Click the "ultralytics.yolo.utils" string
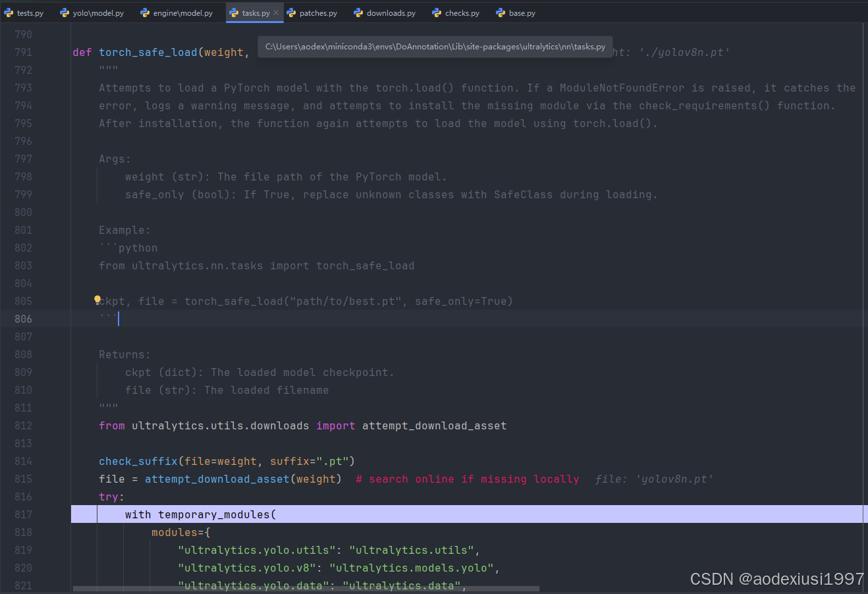Image resolution: width=868 pixels, height=594 pixels. pyautogui.click(x=257, y=551)
